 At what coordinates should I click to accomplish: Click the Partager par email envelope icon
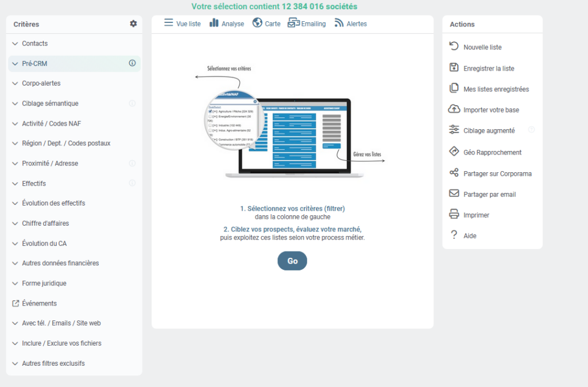pyautogui.click(x=454, y=193)
